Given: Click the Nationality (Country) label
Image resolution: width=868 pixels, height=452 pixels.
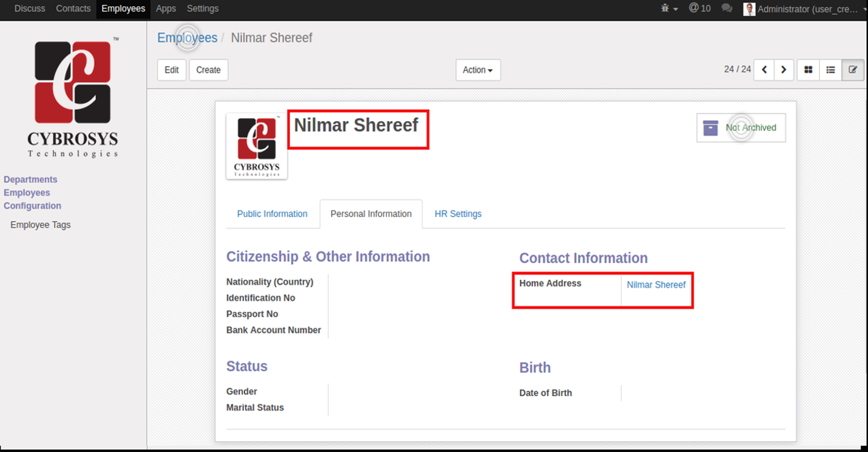Looking at the screenshot, I should click(x=270, y=282).
